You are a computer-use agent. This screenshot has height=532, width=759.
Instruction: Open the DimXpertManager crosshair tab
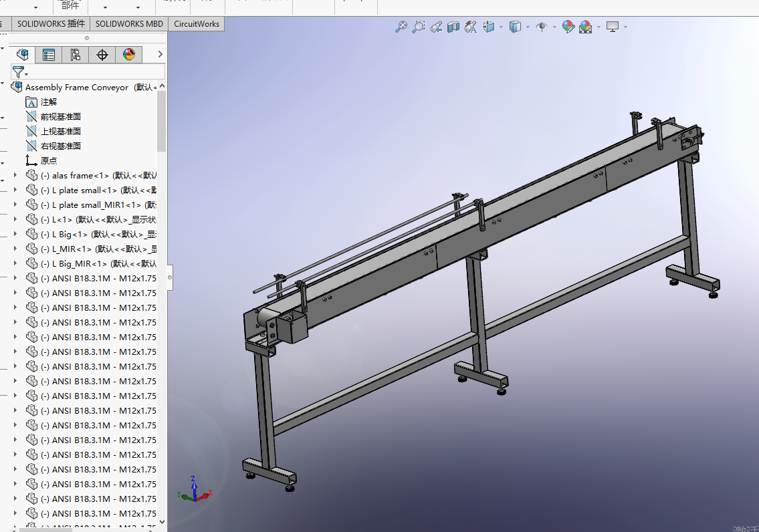(x=102, y=55)
